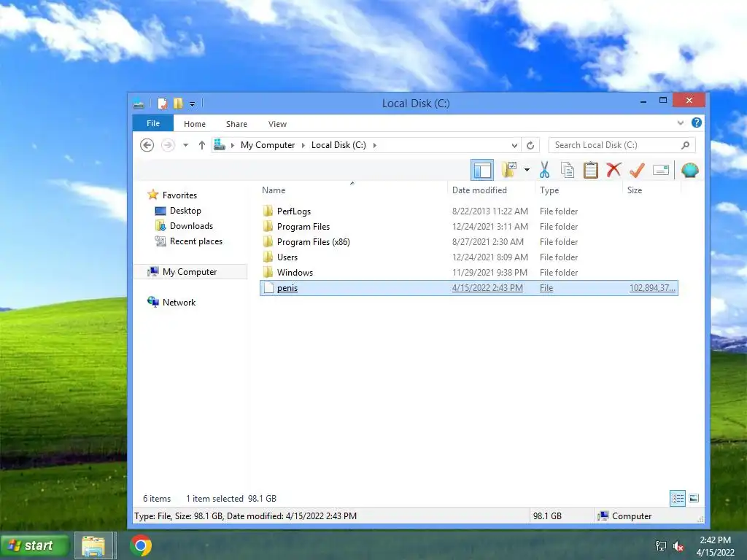Image resolution: width=747 pixels, height=560 pixels.
Task: Expand arrow before My Computer in address bar
Action: pyautogui.click(x=233, y=145)
